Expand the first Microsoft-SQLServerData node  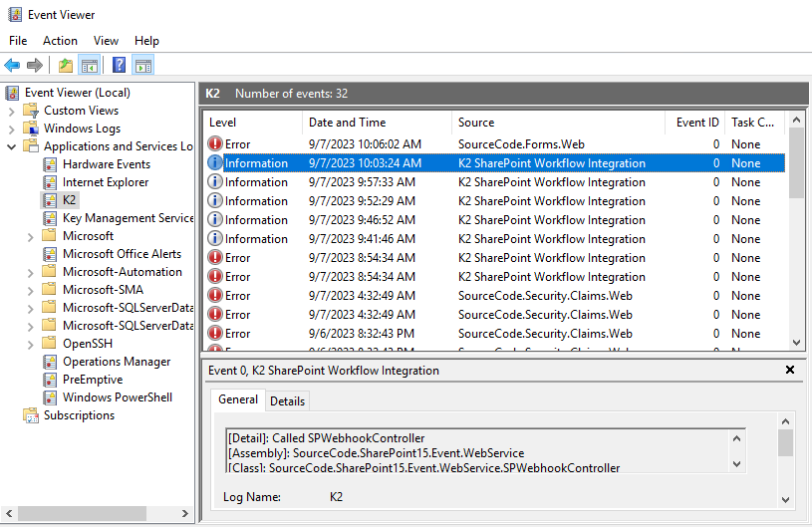31,309
